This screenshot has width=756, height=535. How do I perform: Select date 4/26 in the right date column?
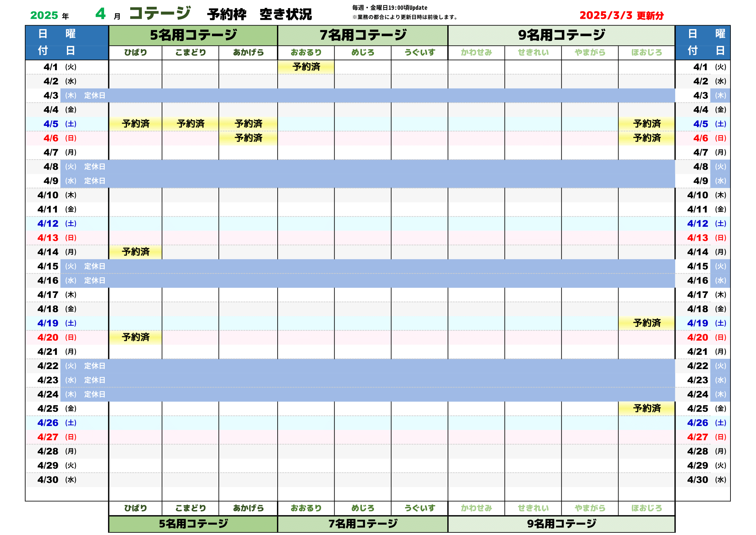[x=697, y=423]
